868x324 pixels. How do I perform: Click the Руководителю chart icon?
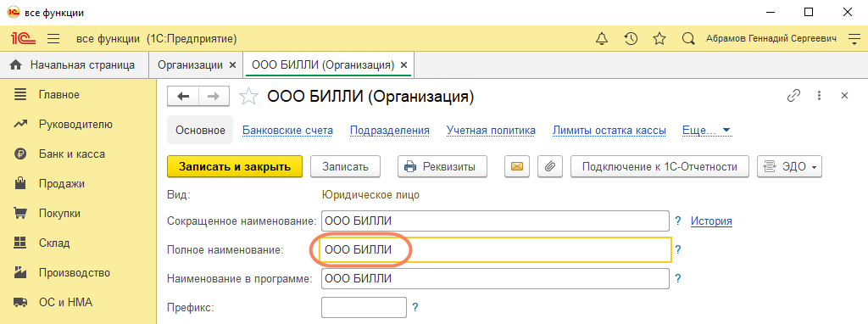coord(20,125)
